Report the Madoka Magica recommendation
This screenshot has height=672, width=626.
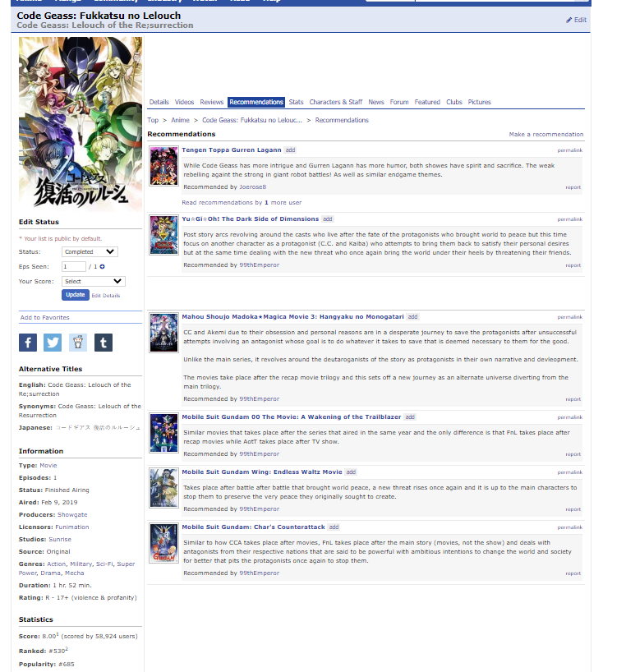573,399
